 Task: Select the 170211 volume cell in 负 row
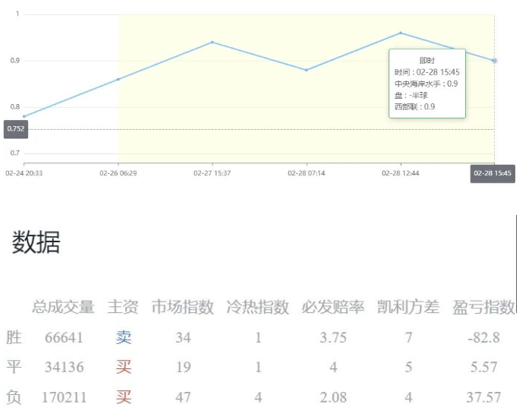(64, 396)
